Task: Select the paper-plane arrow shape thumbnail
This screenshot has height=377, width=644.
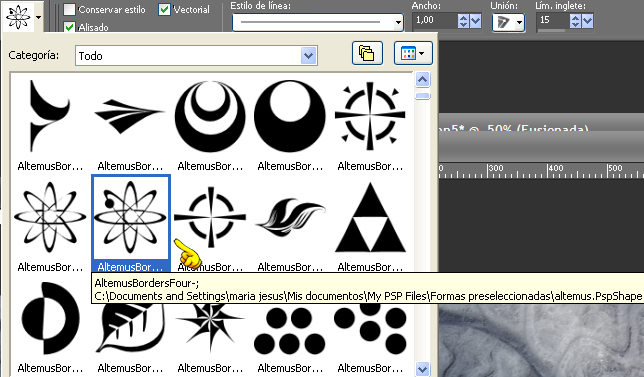Action: coord(129,116)
